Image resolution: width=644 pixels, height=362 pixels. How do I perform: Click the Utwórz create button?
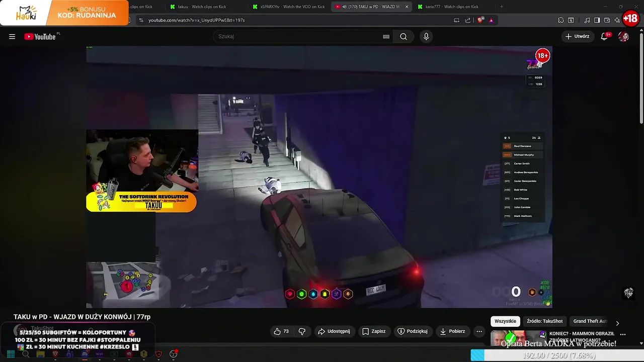pos(577,36)
